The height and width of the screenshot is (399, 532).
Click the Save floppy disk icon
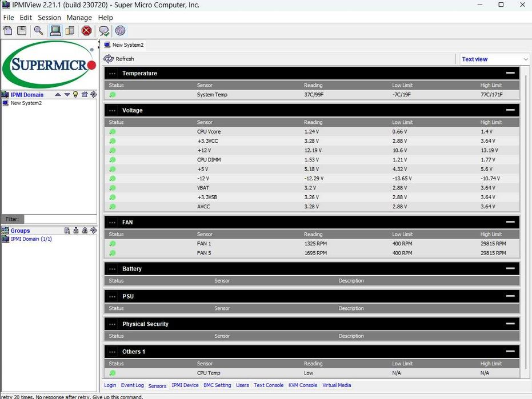pos(22,31)
